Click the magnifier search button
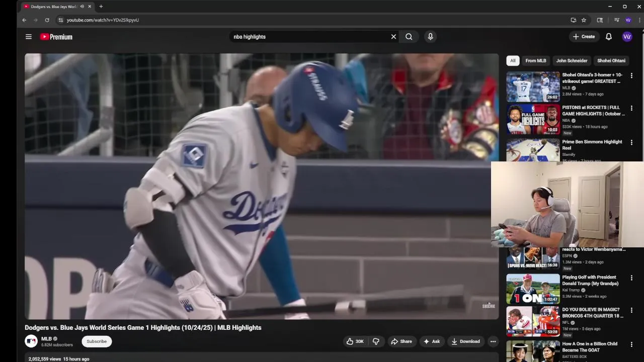Screen dimensions: 644x362 [x=409, y=37]
